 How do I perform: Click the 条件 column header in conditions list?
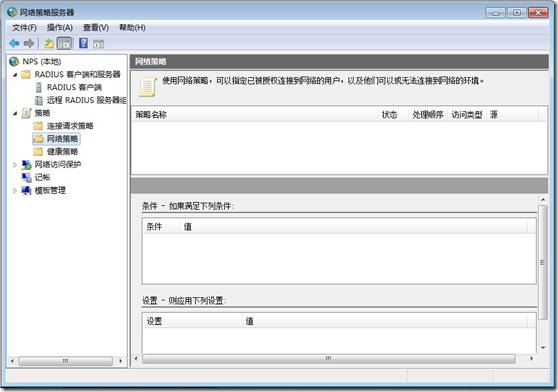click(x=161, y=227)
